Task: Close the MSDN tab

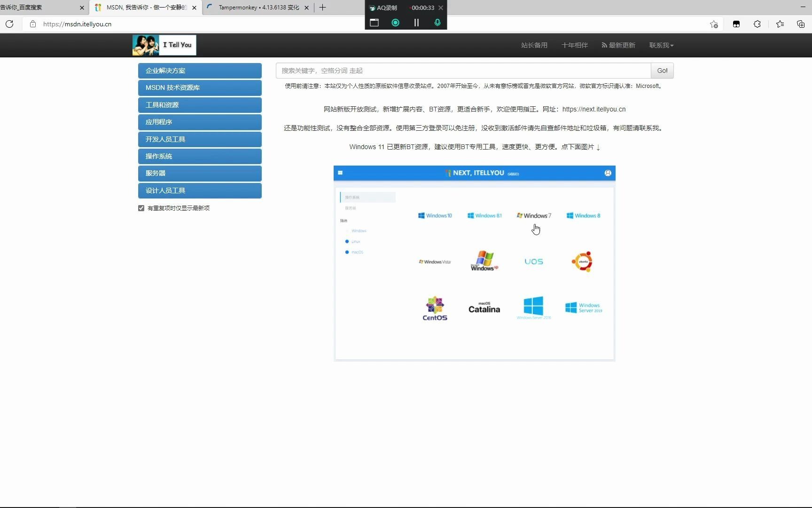Action: [x=194, y=8]
